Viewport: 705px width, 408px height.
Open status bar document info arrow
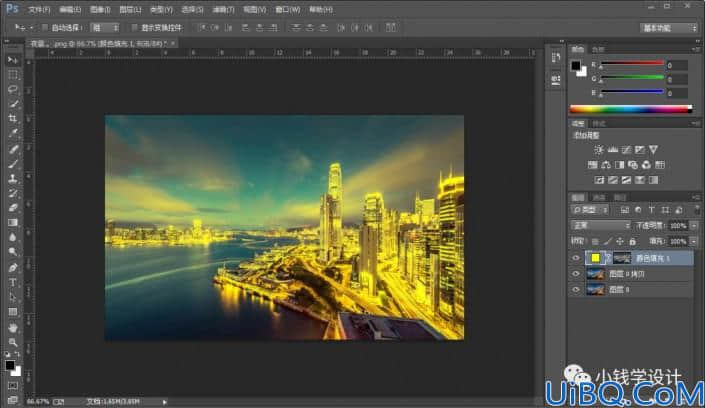165,402
